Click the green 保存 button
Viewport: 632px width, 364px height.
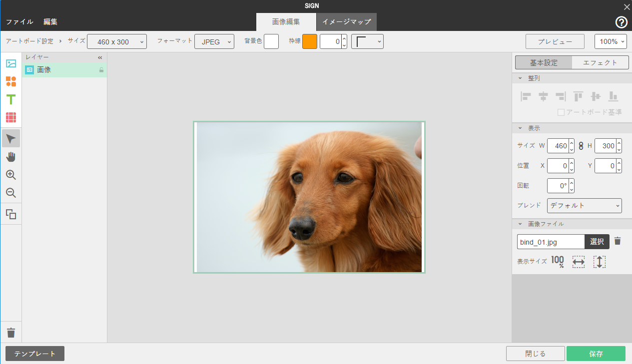[596, 354]
